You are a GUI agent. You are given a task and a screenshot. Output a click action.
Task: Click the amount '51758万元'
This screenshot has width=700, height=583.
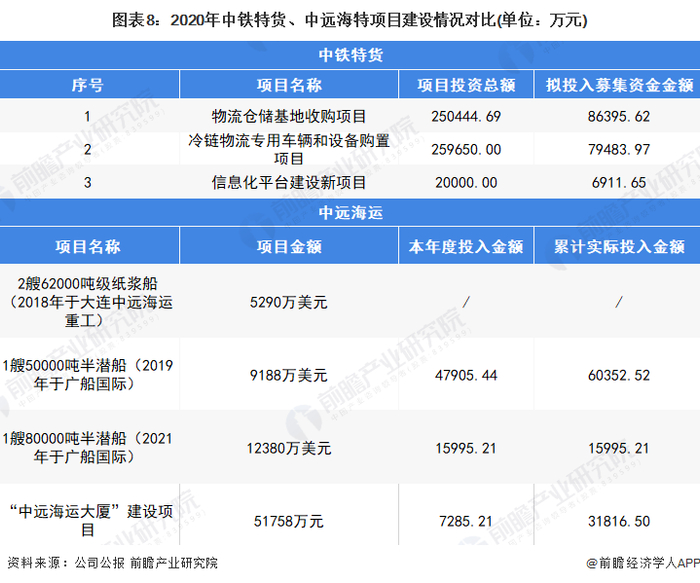[x=289, y=521]
